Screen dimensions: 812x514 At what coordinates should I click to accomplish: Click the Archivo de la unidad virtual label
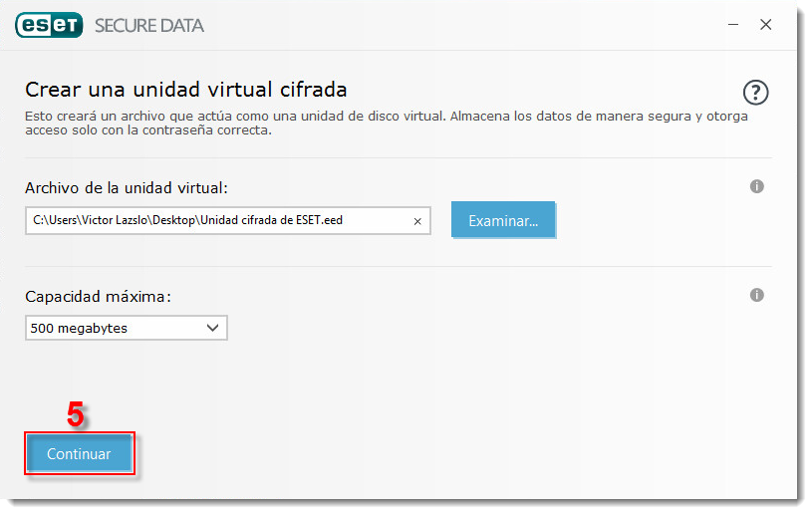(x=127, y=187)
